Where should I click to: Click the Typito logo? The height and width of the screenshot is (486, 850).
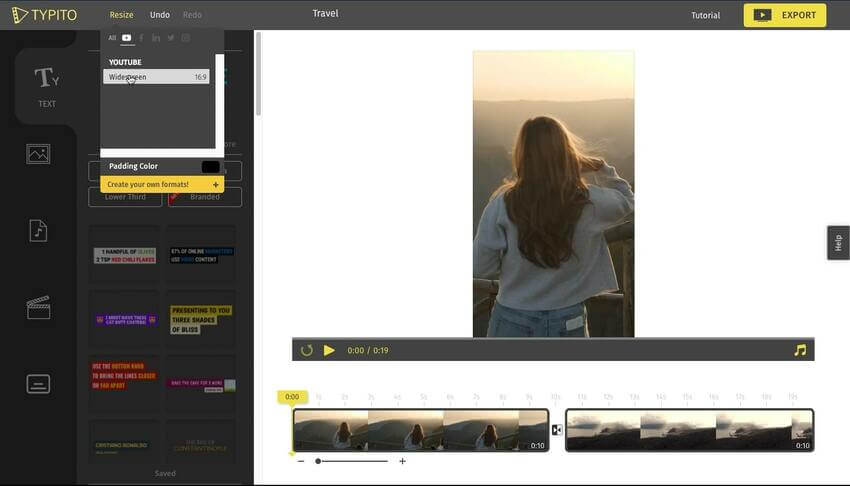(44, 15)
